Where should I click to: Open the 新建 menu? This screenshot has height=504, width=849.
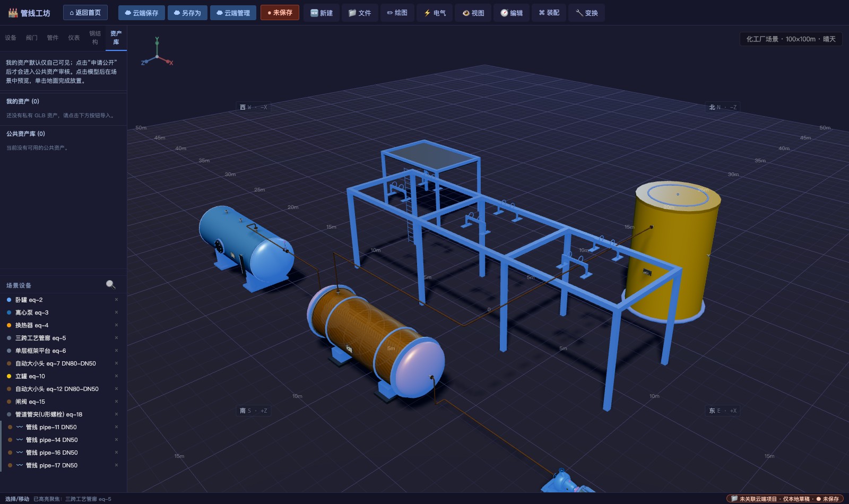322,13
